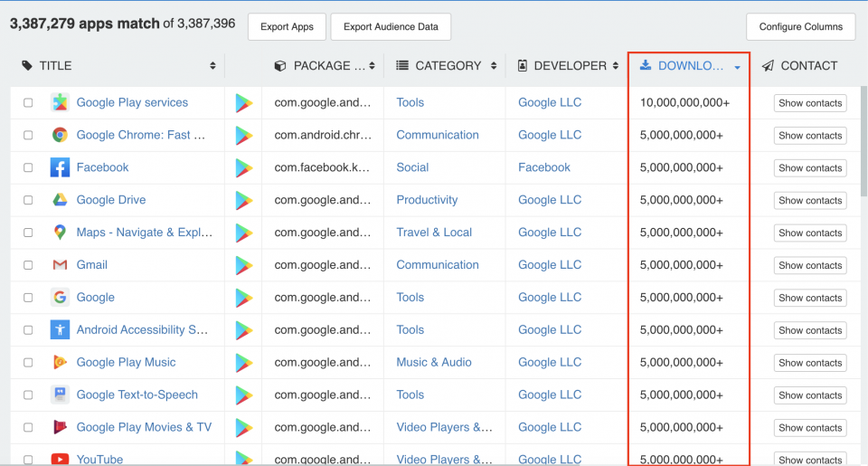
Task: Click Play Store icon in Play Movies & TV row
Action: pyautogui.click(x=243, y=427)
